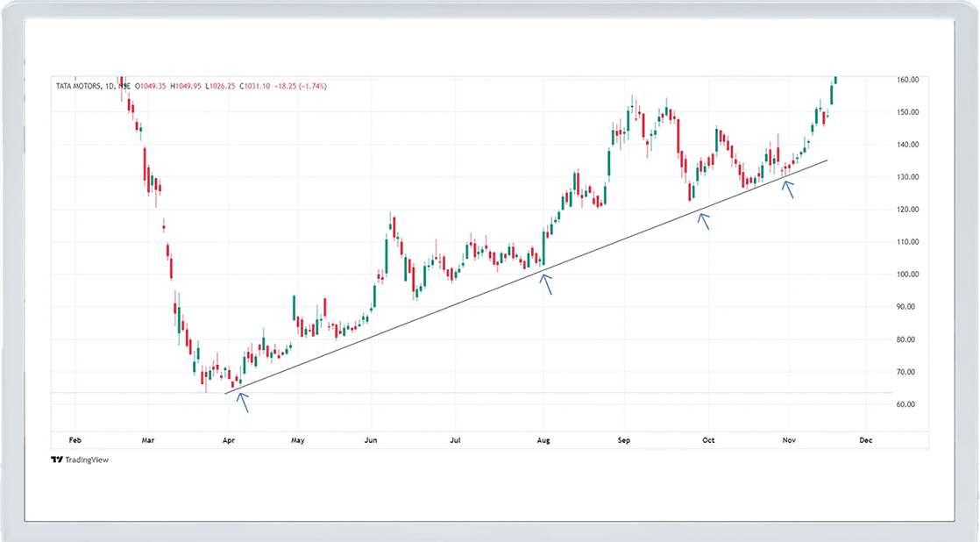The height and width of the screenshot is (542, 980).
Task: Click the Feb label on time axis
Action: point(75,439)
